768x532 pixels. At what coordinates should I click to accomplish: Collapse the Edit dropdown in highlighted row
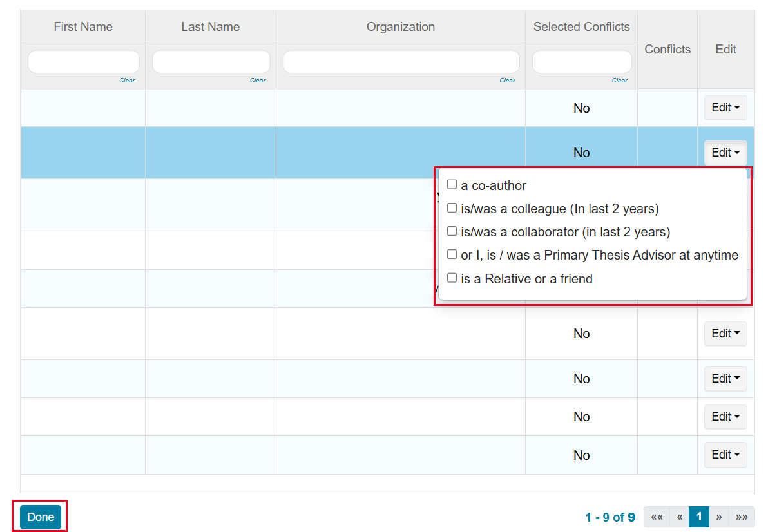(x=725, y=153)
